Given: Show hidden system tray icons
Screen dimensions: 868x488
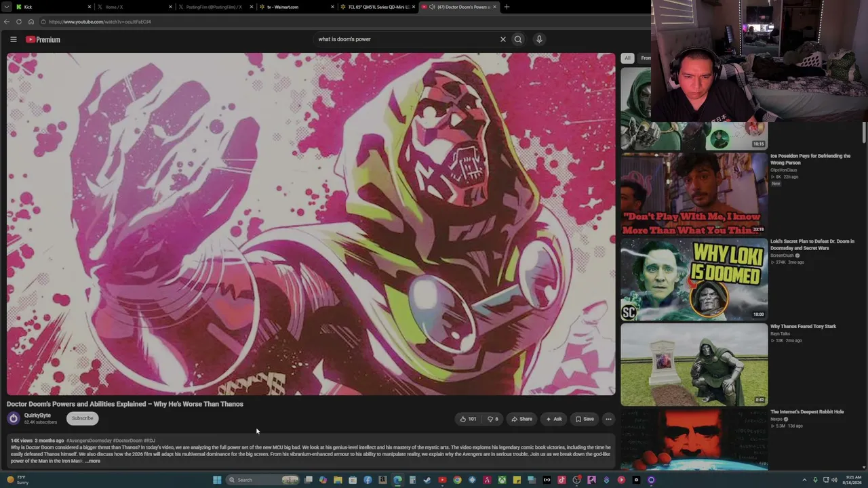Looking at the screenshot, I should (x=804, y=480).
